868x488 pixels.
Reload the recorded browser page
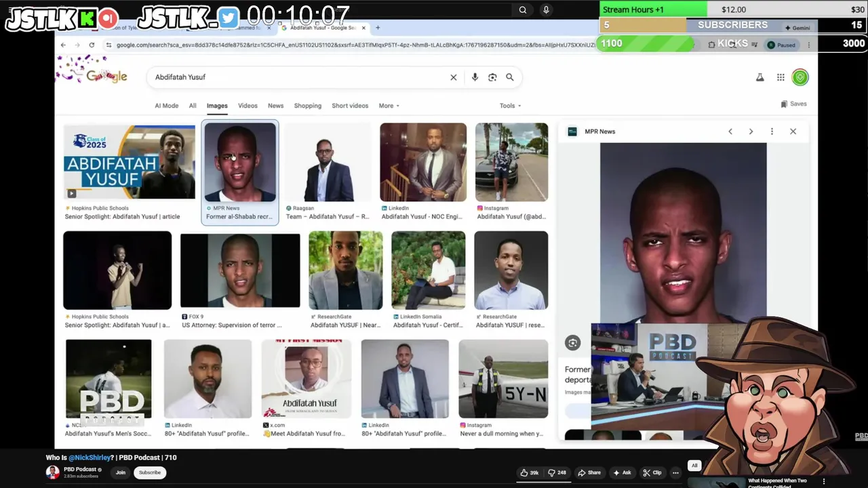(x=92, y=45)
